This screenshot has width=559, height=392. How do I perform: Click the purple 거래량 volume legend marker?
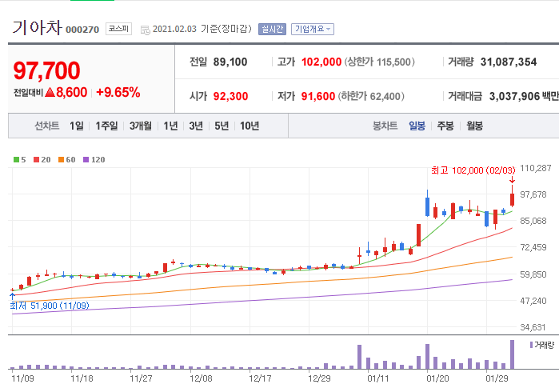[x=531, y=345]
